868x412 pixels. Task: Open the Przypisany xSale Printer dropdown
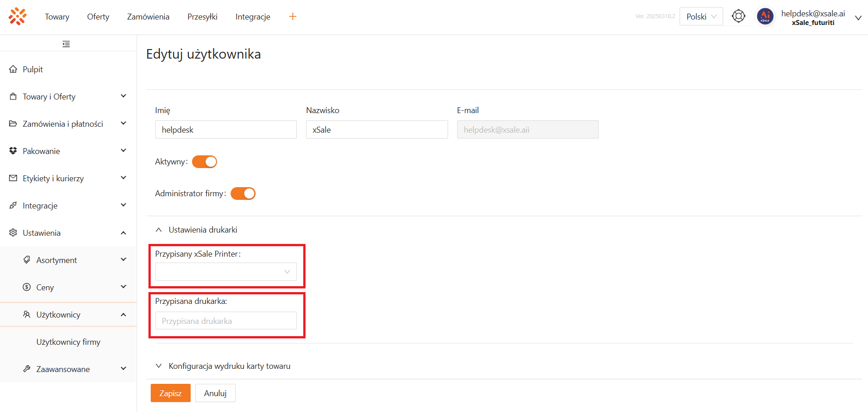[x=226, y=272]
